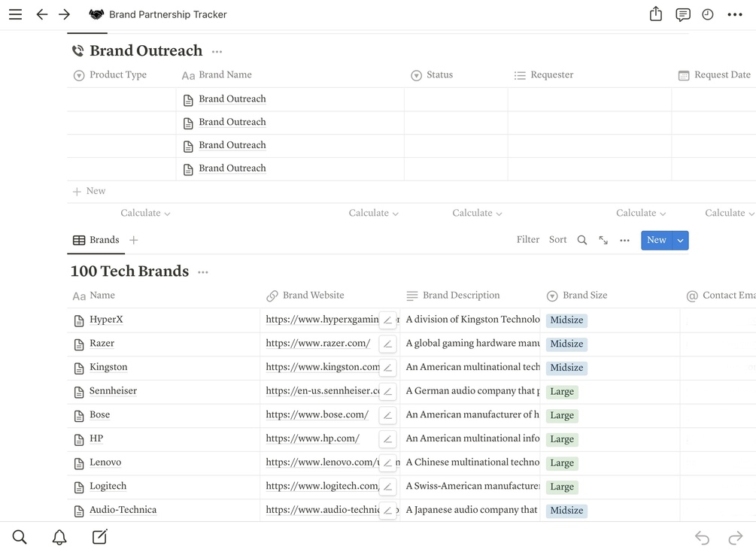Click the Midsize tag for Razer
This screenshot has height=552, width=756.
click(x=566, y=344)
